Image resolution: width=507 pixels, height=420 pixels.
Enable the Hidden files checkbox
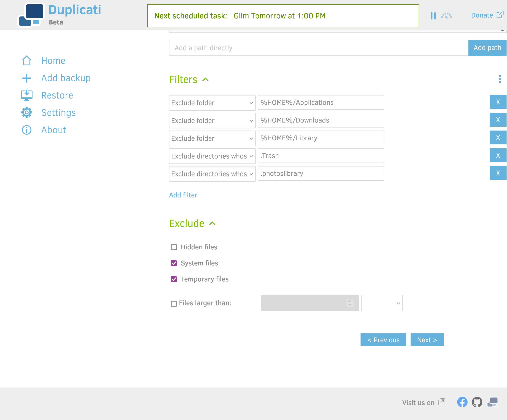(174, 247)
